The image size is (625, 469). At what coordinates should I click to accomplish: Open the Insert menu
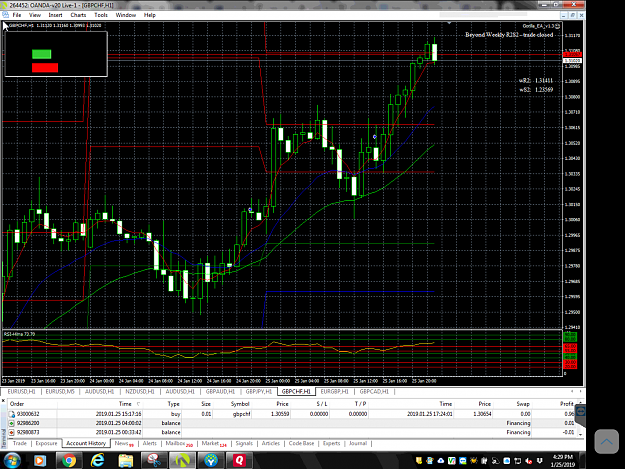(55, 15)
